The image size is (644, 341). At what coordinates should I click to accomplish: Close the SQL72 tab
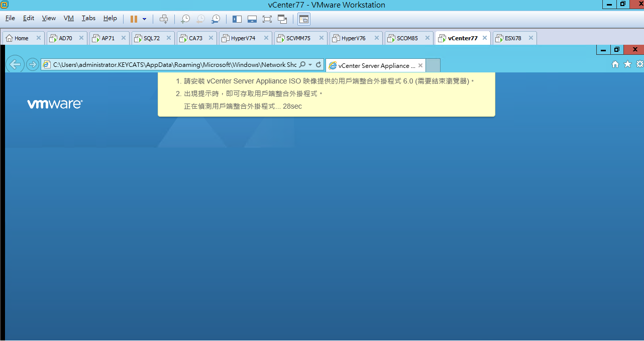point(169,38)
